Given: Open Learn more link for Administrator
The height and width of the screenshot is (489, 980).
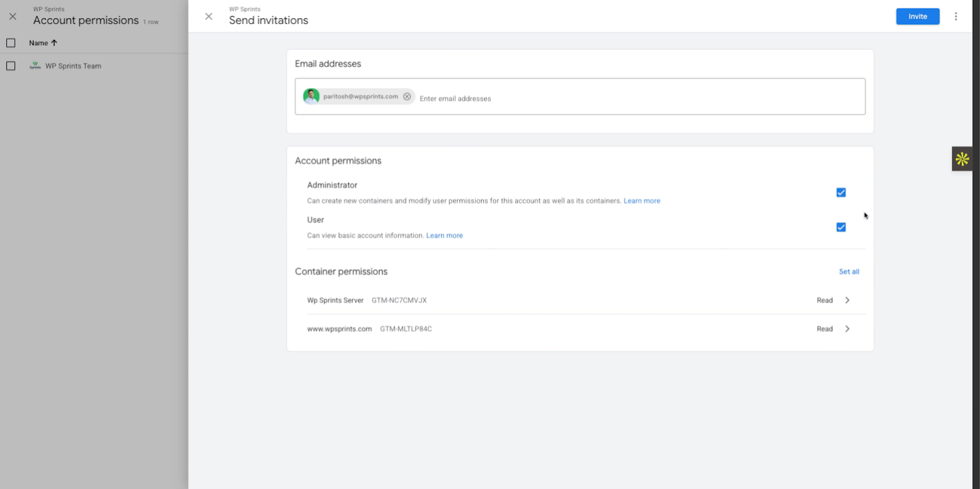Looking at the screenshot, I should click(x=641, y=201).
